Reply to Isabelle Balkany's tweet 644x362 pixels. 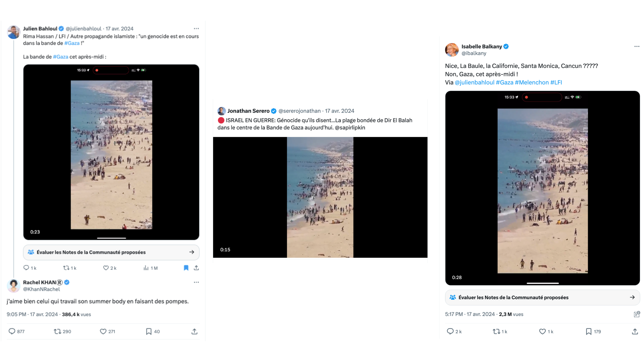point(450,331)
